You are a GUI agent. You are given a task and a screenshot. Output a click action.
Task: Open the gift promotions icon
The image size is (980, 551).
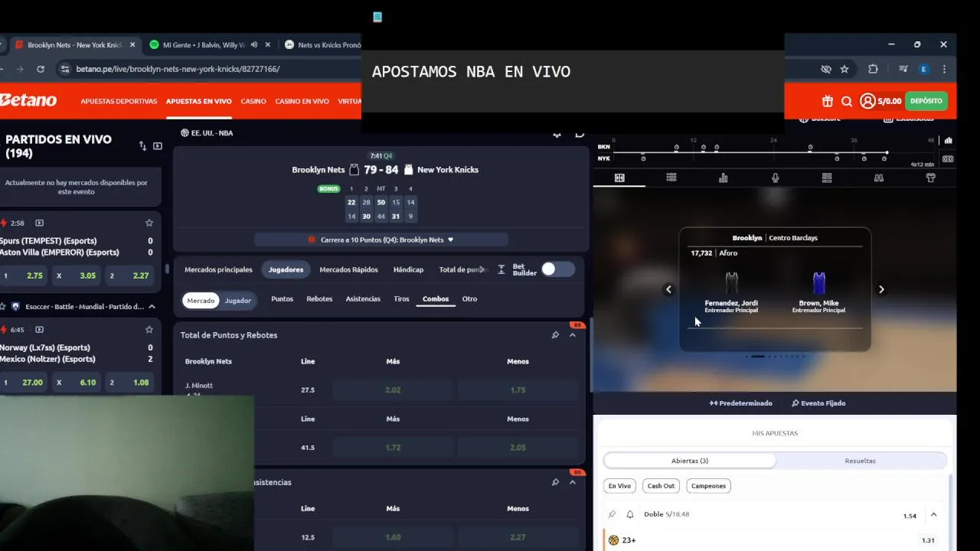[828, 101]
